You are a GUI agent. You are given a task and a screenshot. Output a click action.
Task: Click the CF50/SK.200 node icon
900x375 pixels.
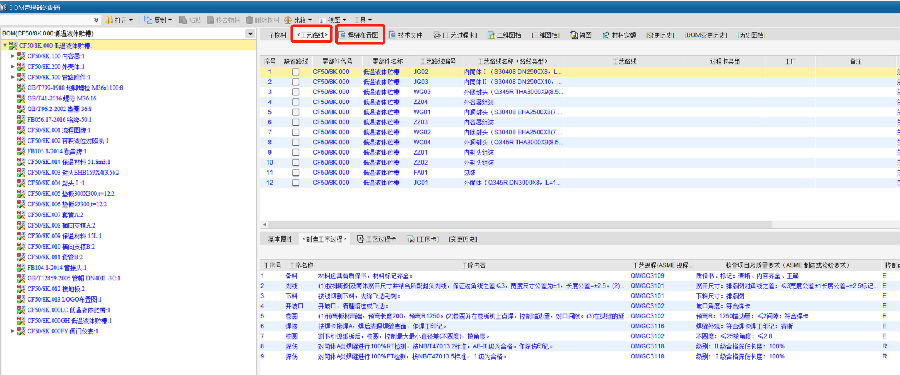click(x=21, y=66)
